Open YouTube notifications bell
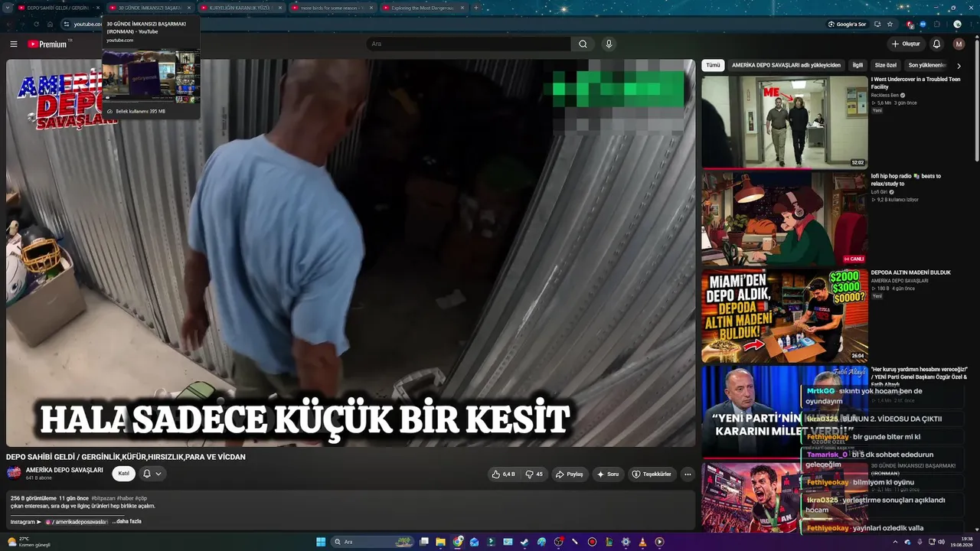The image size is (980, 551). point(936,44)
